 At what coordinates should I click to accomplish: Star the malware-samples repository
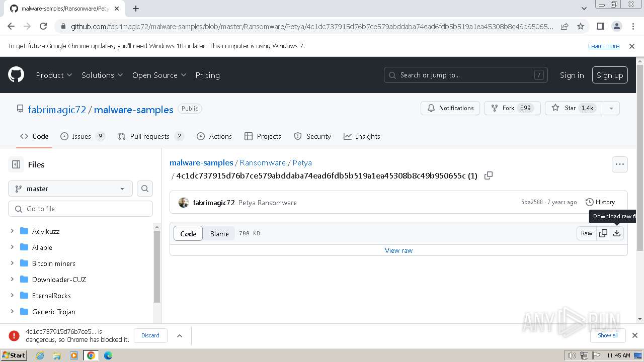pyautogui.click(x=574, y=108)
